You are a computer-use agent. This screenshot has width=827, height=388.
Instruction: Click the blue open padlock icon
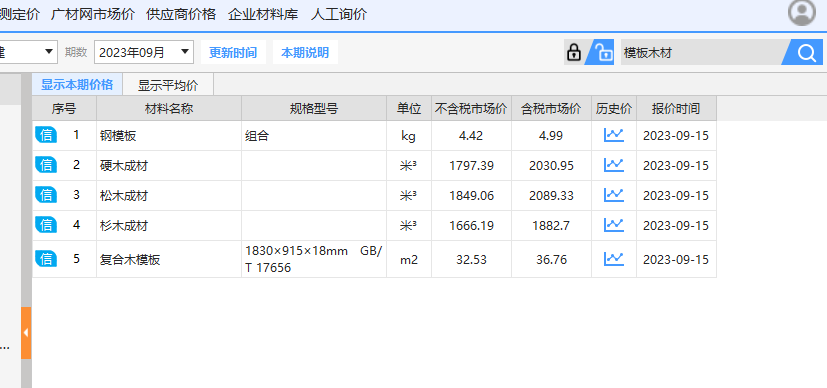click(x=603, y=52)
